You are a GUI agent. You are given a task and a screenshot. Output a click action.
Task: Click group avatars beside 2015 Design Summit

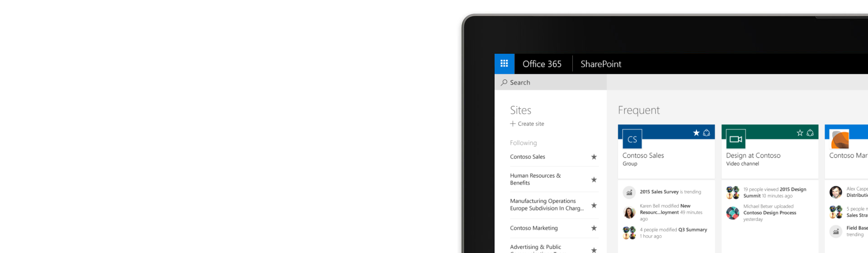pos(733,192)
